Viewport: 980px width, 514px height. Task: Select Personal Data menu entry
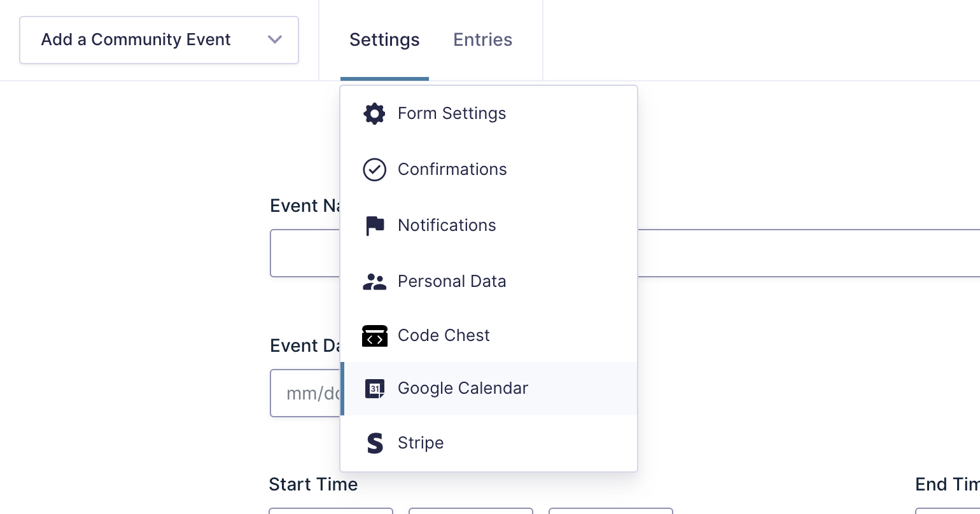(452, 282)
